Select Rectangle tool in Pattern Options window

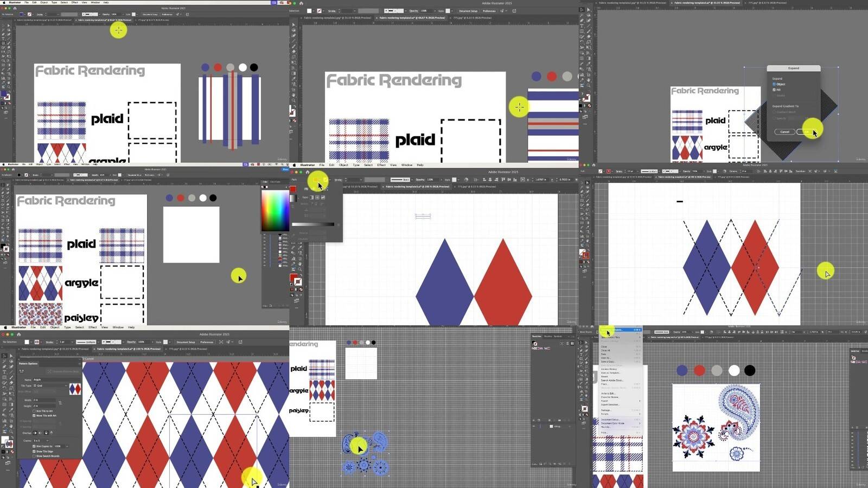(x=4, y=377)
